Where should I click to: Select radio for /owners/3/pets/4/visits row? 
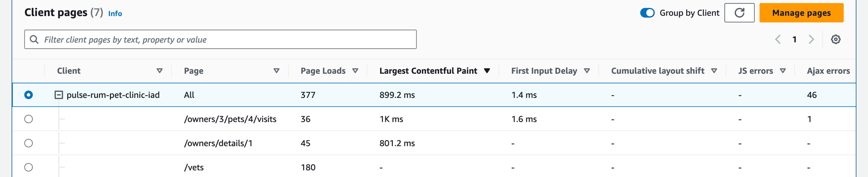[29, 119]
